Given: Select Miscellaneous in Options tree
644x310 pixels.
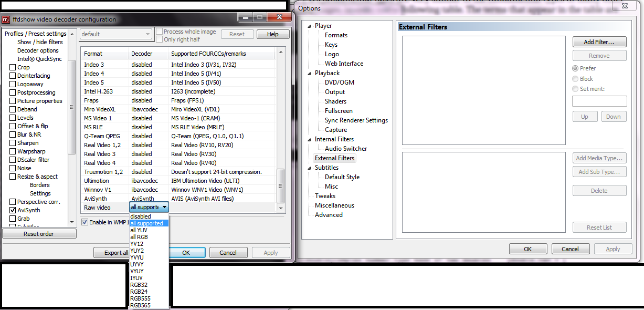Looking at the screenshot, I should point(334,205).
